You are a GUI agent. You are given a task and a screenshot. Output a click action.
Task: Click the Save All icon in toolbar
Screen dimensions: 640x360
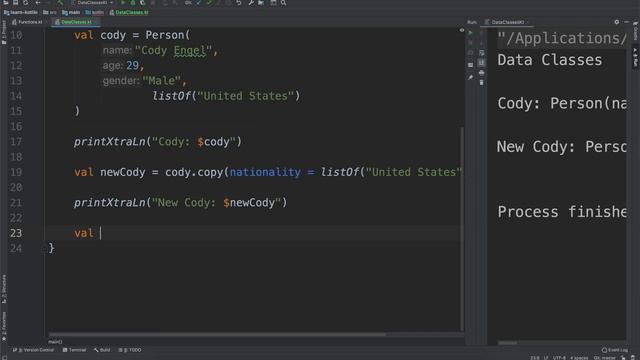click(x=16, y=2)
